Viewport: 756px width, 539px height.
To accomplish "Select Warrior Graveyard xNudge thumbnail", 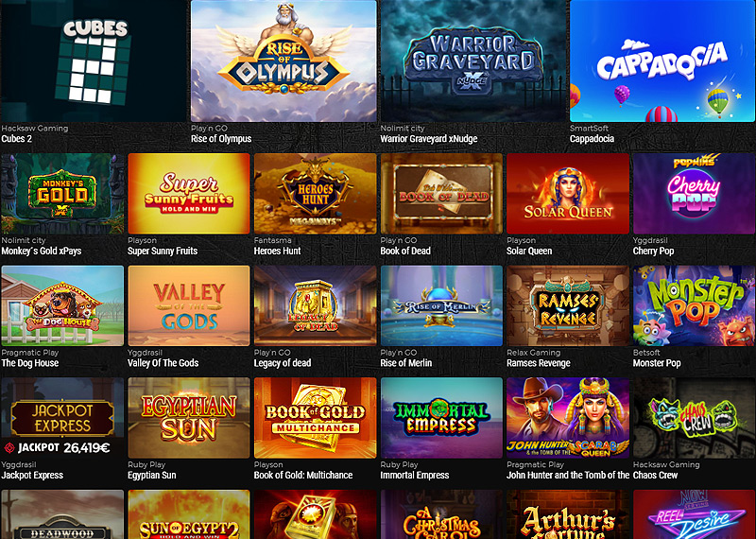I will click(473, 61).
